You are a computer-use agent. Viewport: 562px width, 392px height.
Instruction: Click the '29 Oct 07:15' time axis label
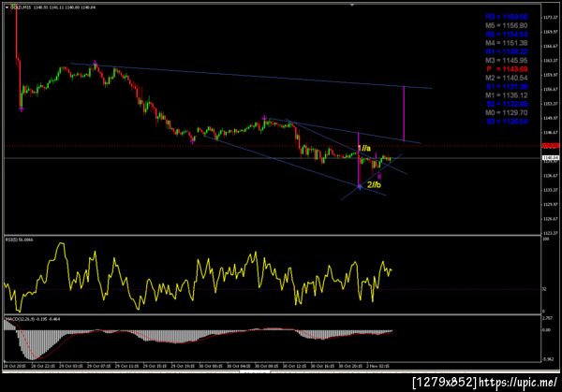point(99,366)
